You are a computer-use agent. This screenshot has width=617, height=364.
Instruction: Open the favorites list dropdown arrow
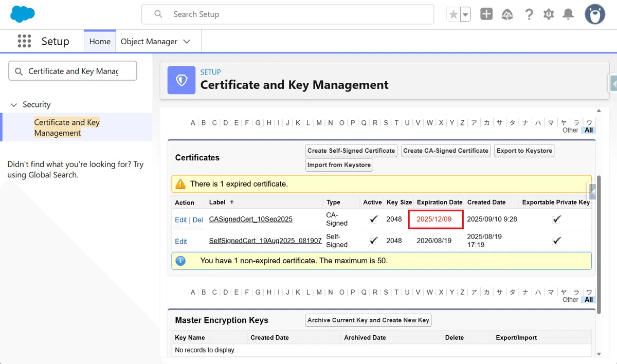[465, 14]
